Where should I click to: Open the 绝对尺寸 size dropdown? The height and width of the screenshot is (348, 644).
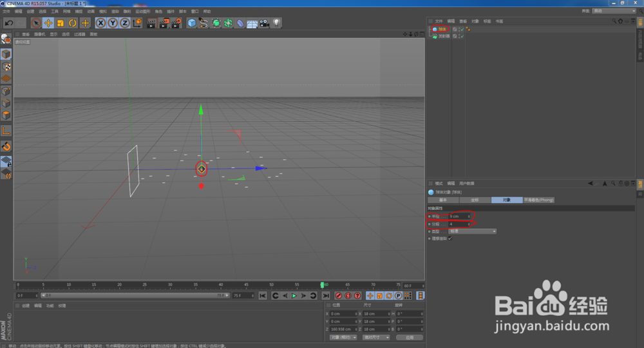pyautogui.click(x=376, y=337)
